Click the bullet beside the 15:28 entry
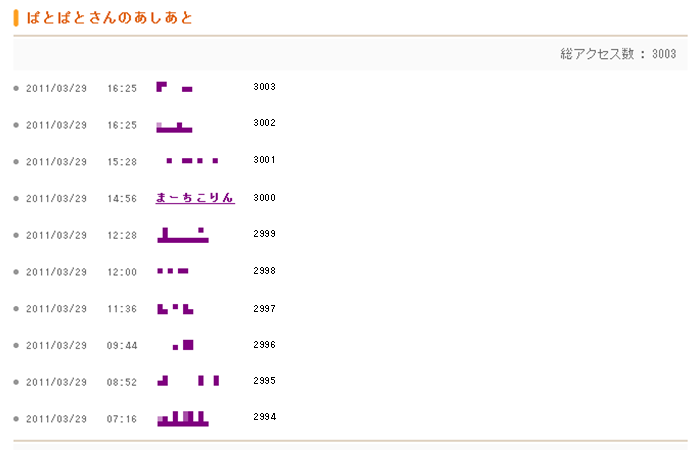Viewport: 697px width, 450px height. [16, 162]
